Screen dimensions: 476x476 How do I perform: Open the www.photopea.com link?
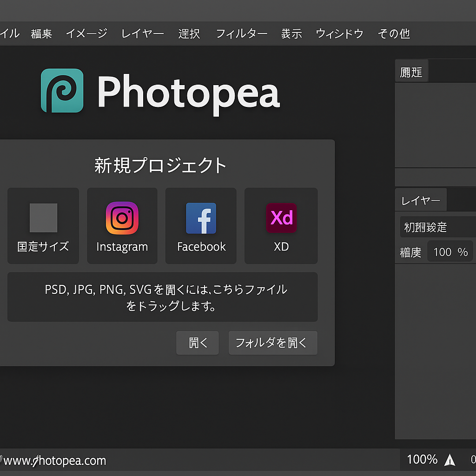click(x=55, y=461)
